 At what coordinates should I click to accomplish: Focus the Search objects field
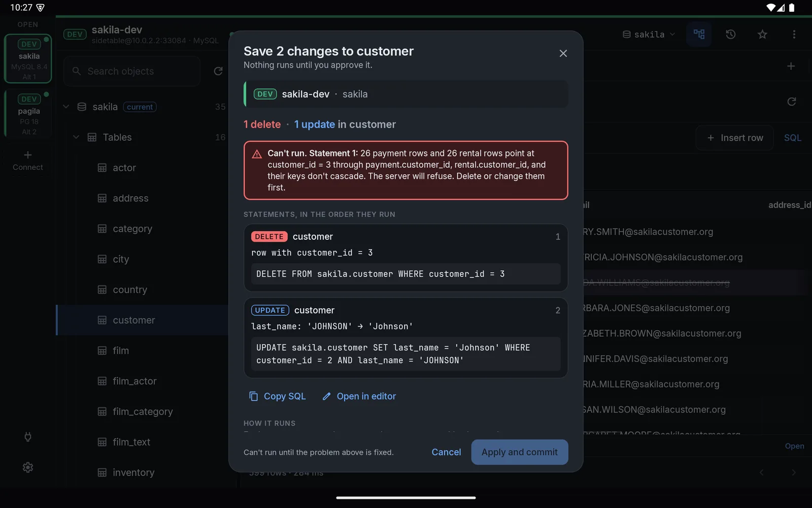(x=132, y=71)
